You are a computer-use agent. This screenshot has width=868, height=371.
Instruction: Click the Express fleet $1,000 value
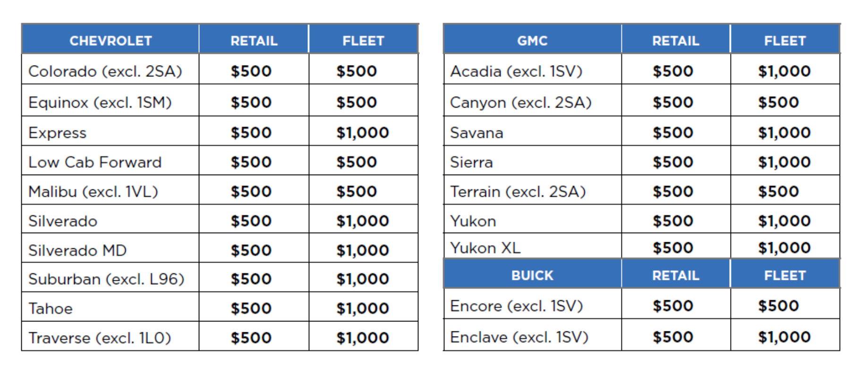362,133
